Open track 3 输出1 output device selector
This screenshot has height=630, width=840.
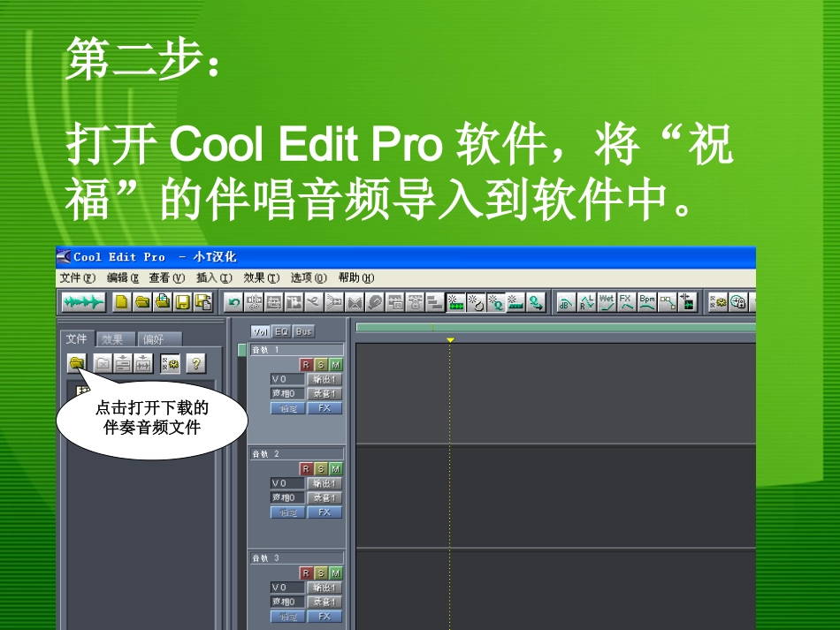[325, 588]
